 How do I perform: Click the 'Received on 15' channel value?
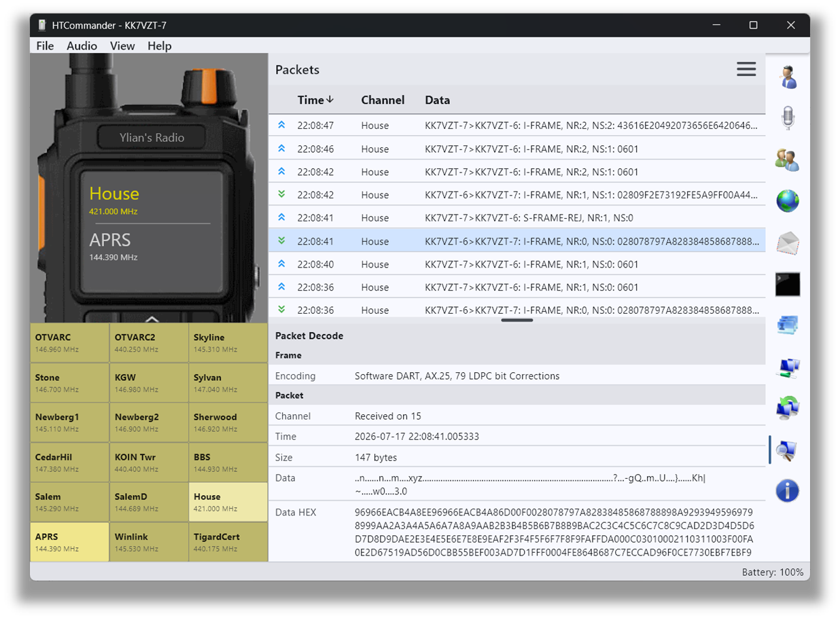(x=388, y=416)
